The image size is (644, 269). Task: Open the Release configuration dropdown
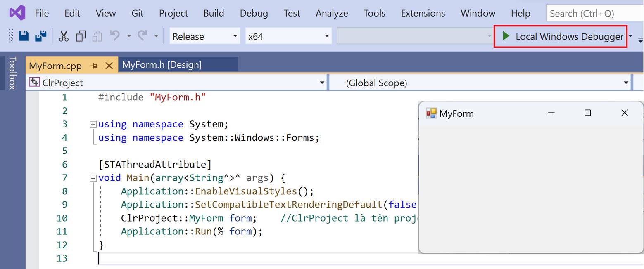204,36
